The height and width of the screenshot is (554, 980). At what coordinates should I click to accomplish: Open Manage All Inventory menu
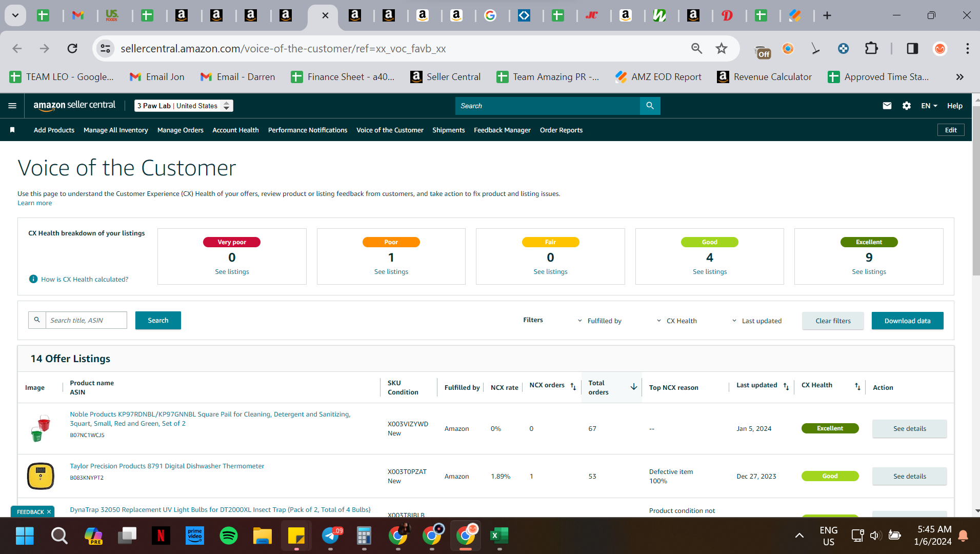(116, 130)
